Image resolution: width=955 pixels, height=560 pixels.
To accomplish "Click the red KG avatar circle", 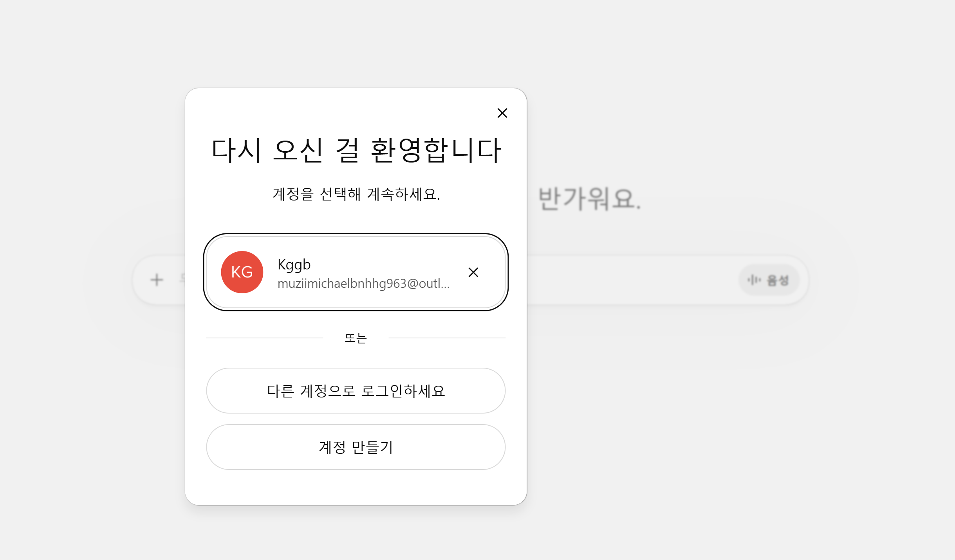I will click(x=242, y=272).
